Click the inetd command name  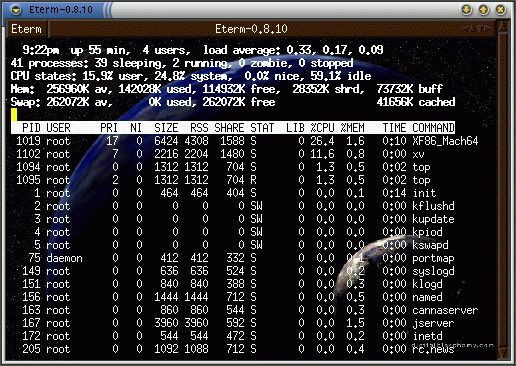[x=427, y=336]
